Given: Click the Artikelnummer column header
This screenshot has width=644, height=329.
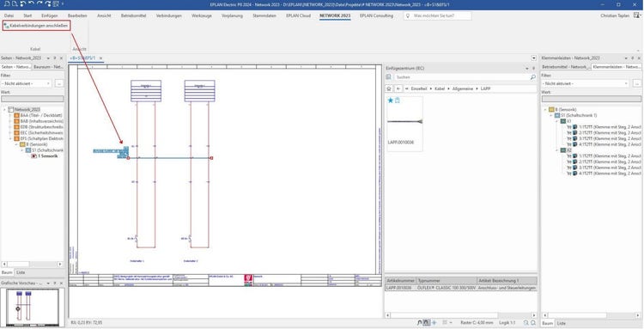Looking at the screenshot, I should point(400,281).
